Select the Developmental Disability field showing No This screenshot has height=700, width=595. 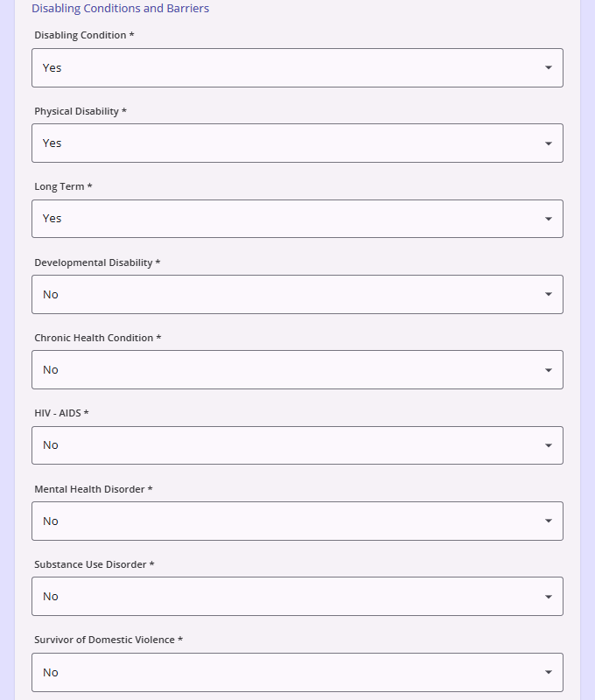coord(297,294)
